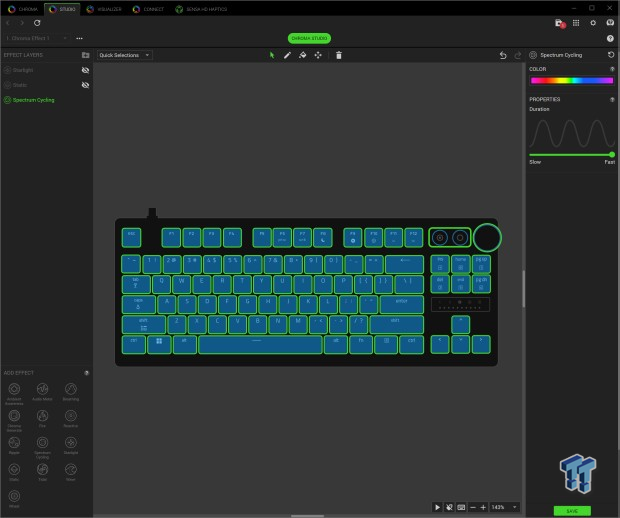Select the pen drawing tool
The height and width of the screenshot is (518, 620).
coord(287,55)
